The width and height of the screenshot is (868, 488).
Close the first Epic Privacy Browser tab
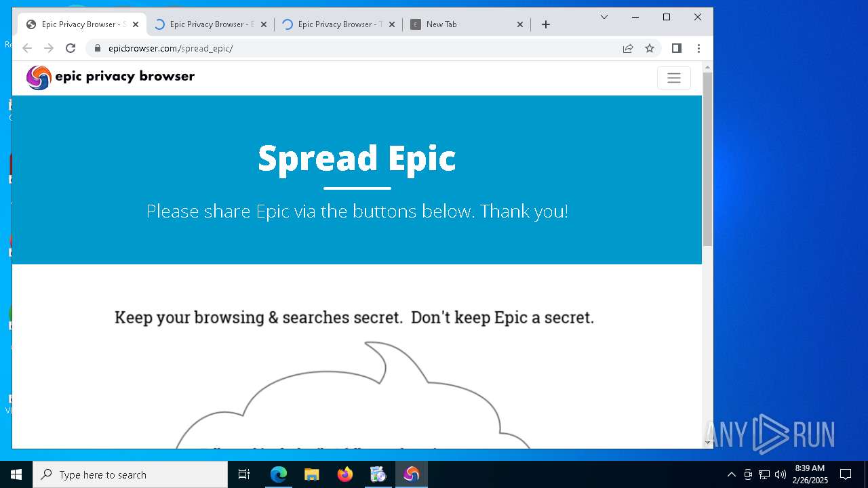136,24
